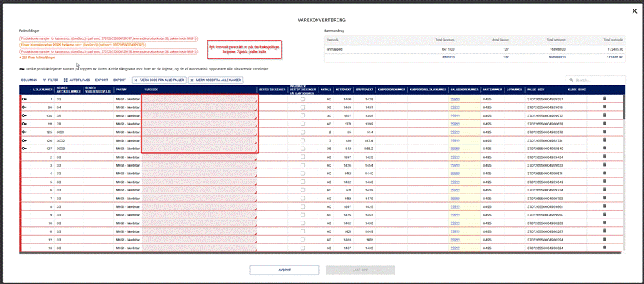Click the Nettovekt column header
This screenshot has width=644, height=284.
click(x=343, y=90)
